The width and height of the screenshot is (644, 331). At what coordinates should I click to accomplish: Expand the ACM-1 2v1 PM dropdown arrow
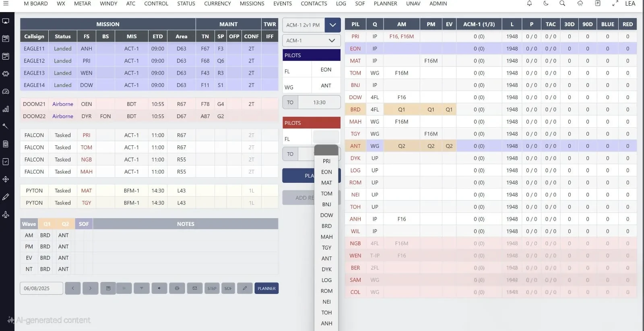click(332, 25)
